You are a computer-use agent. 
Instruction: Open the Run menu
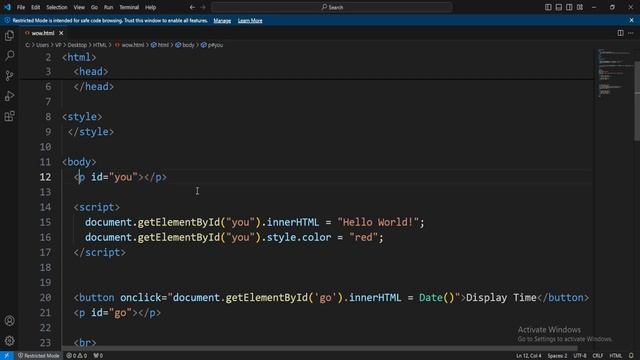click(x=108, y=7)
